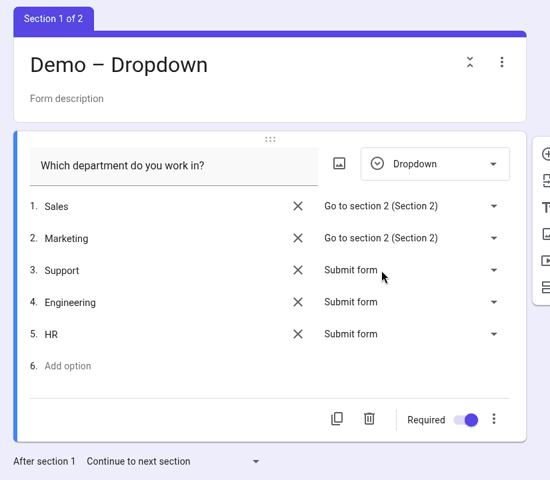
Task: Click the Add option field
Action: [68, 366]
